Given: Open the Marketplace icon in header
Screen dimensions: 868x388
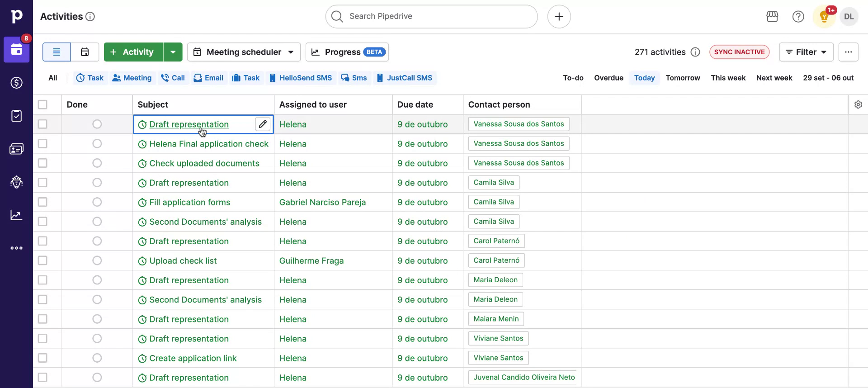Looking at the screenshot, I should click(772, 17).
